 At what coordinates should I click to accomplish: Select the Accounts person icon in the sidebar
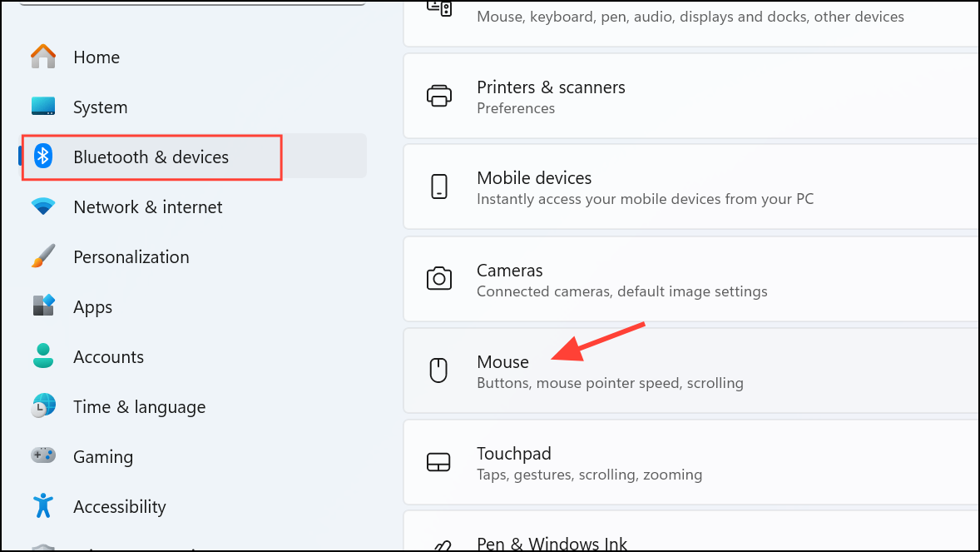[42, 356]
